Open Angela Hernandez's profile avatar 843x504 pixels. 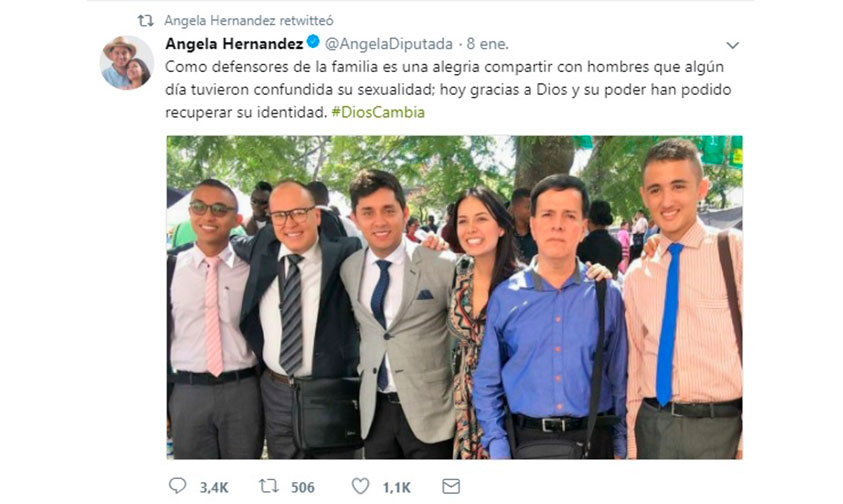pos(127,62)
